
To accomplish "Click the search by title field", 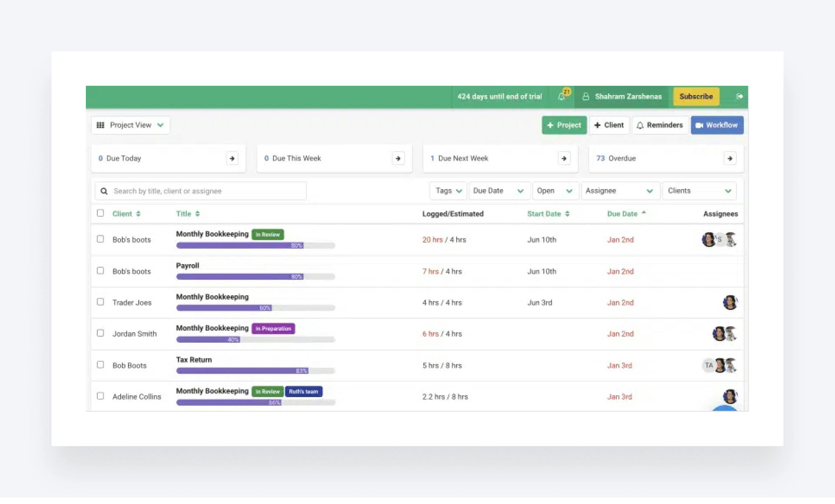I will tap(207, 191).
